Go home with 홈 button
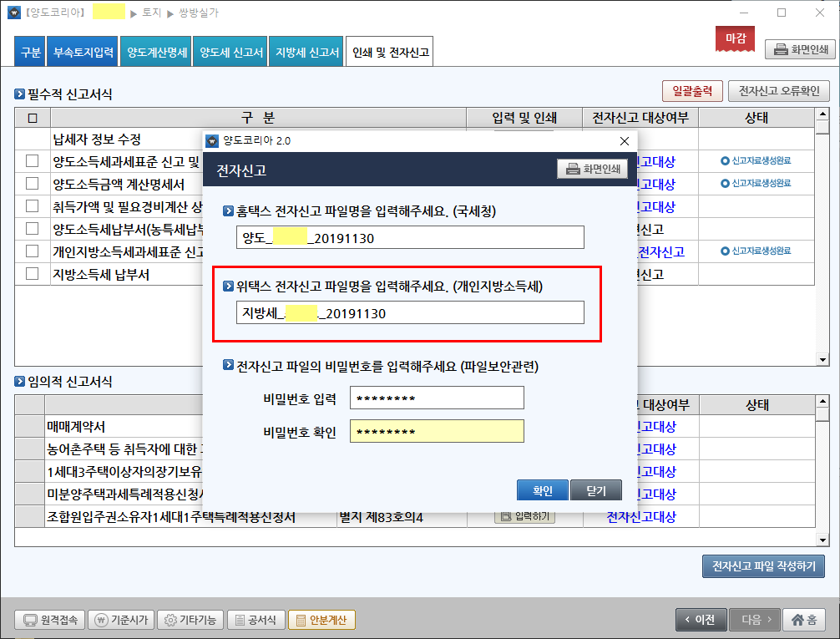Viewport: 840px width, 639px height. 803,620
